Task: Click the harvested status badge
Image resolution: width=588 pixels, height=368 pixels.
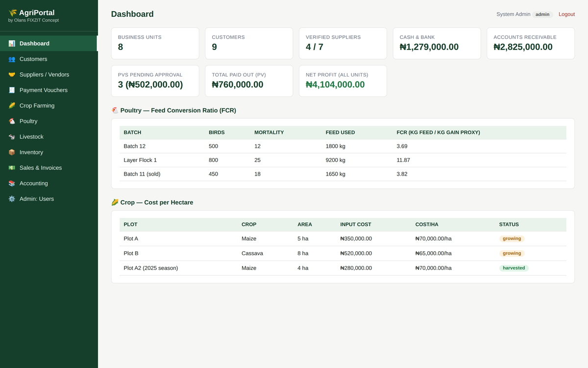Action: (514, 268)
